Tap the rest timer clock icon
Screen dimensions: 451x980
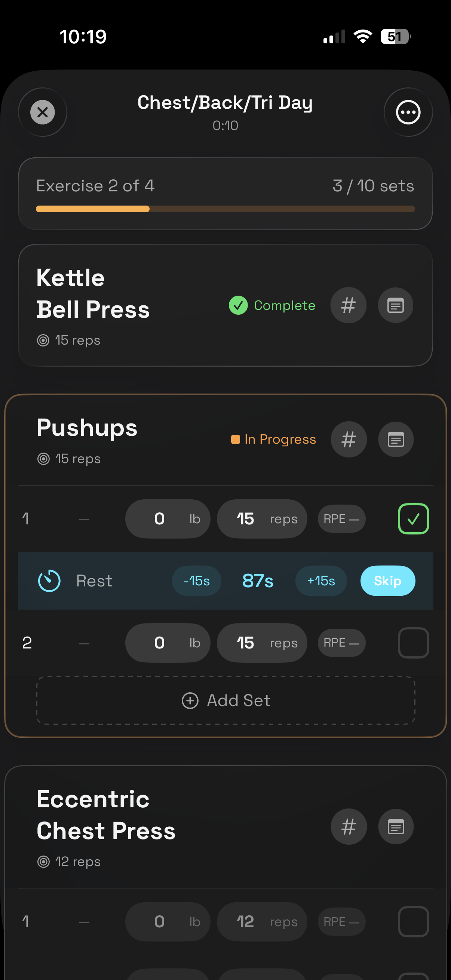click(49, 580)
